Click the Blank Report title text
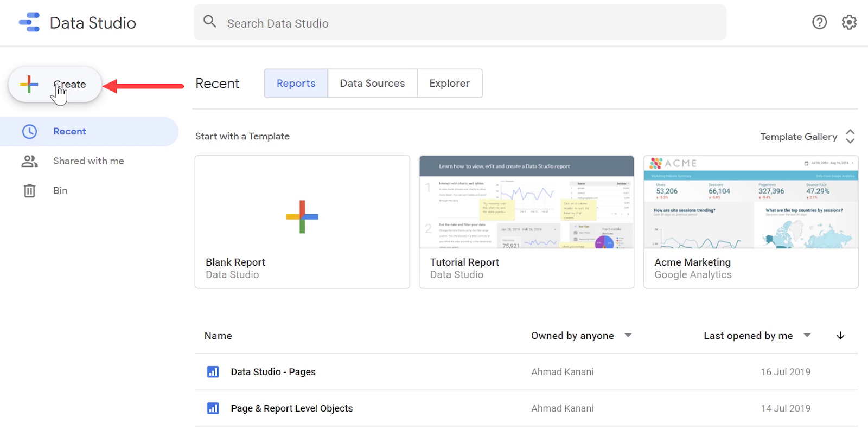 235,262
